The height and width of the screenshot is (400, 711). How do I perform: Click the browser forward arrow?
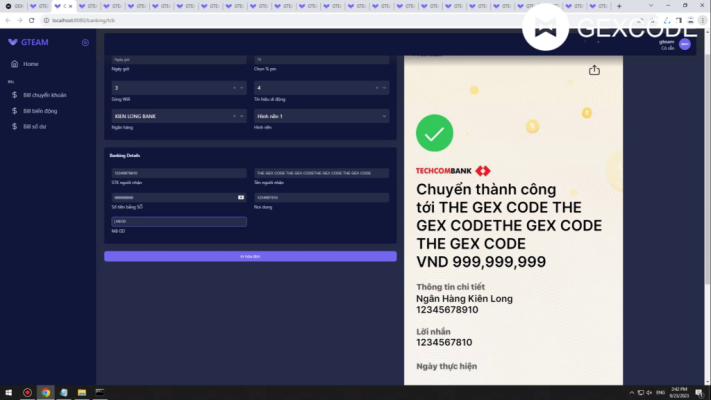19,20
